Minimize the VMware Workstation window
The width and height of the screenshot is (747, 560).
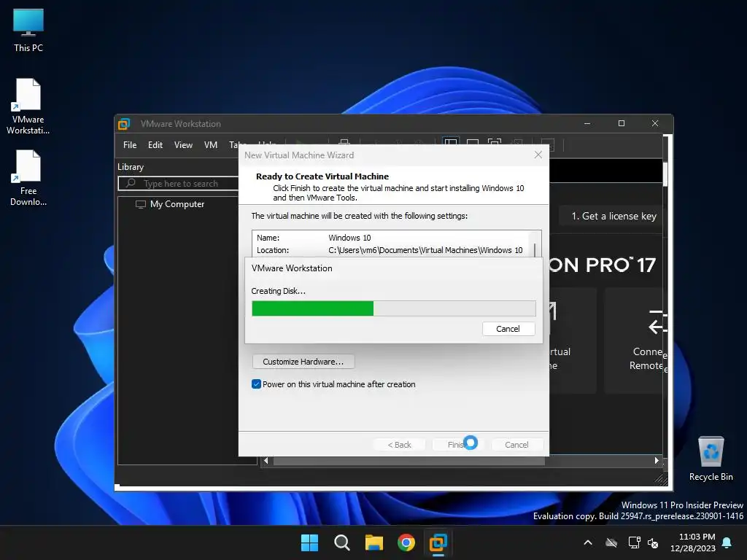587,123
